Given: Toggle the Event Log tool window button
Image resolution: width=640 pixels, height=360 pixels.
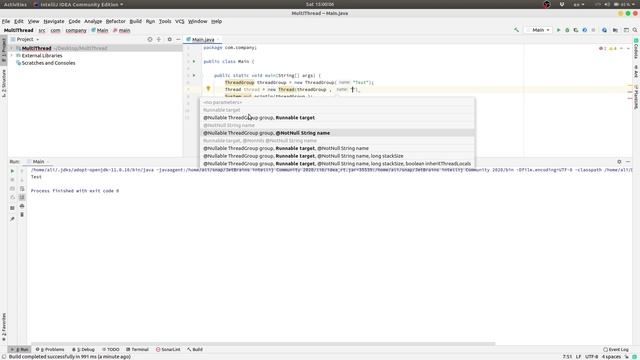Looking at the screenshot, I should pos(616,349).
